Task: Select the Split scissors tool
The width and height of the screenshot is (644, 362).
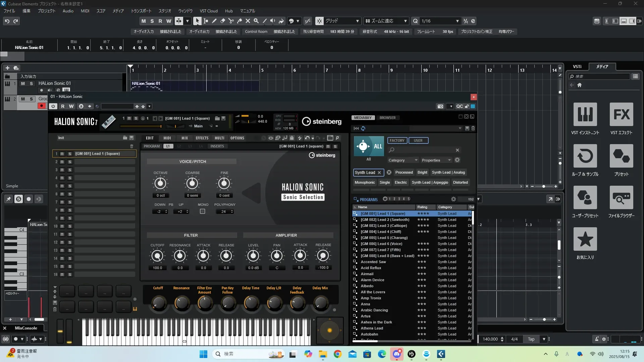Action: pos(231,21)
